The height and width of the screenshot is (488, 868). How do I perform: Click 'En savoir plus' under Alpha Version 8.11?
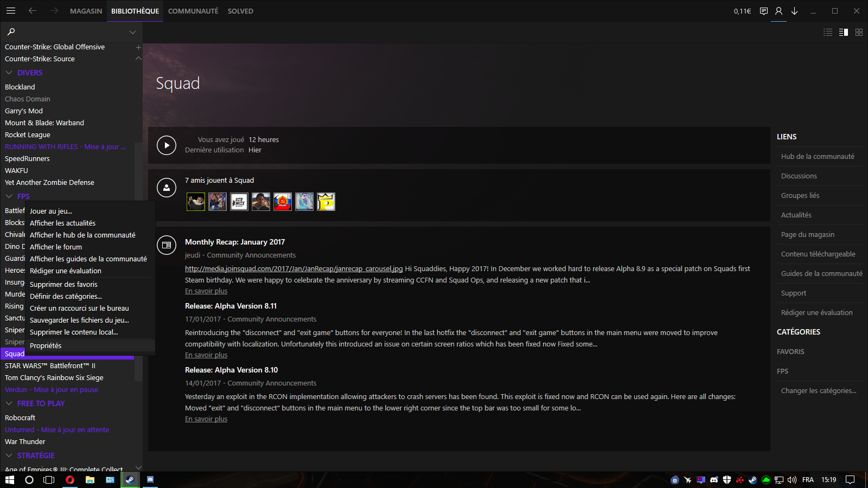point(206,355)
